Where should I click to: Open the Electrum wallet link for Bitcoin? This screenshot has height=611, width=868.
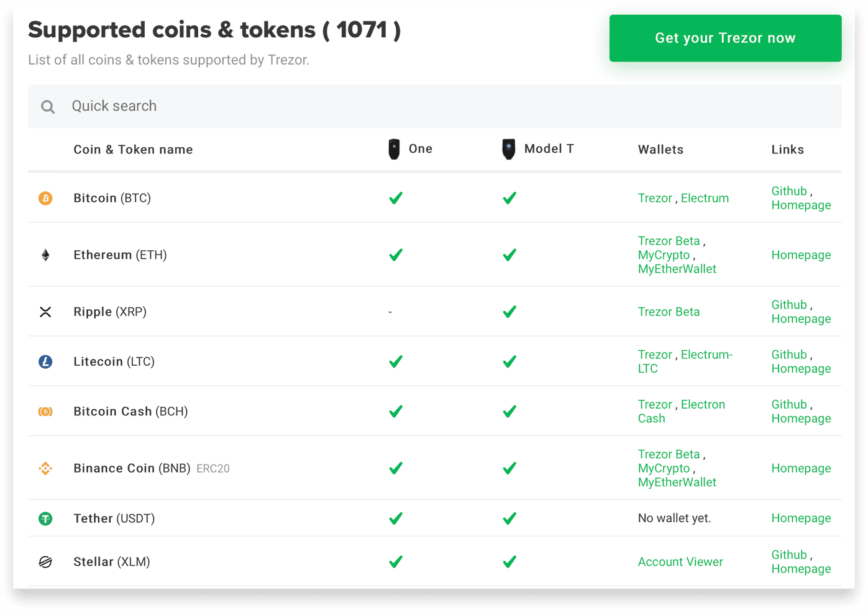705,198
